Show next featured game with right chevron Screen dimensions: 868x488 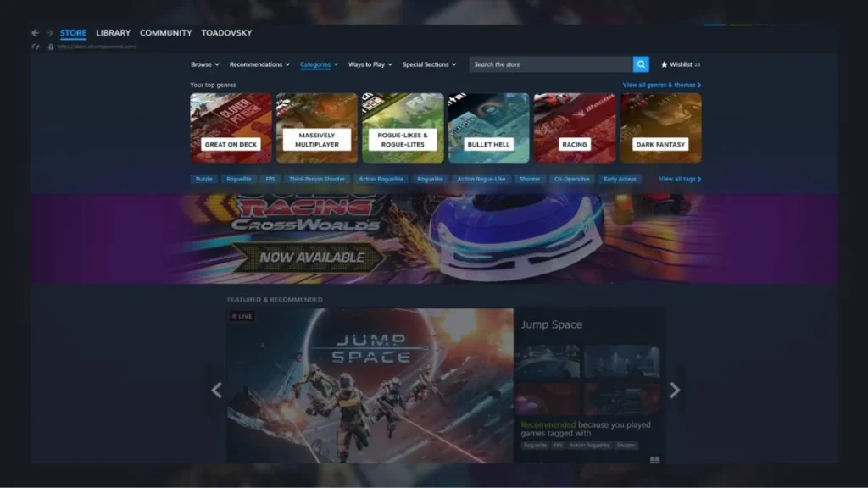[x=675, y=390]
